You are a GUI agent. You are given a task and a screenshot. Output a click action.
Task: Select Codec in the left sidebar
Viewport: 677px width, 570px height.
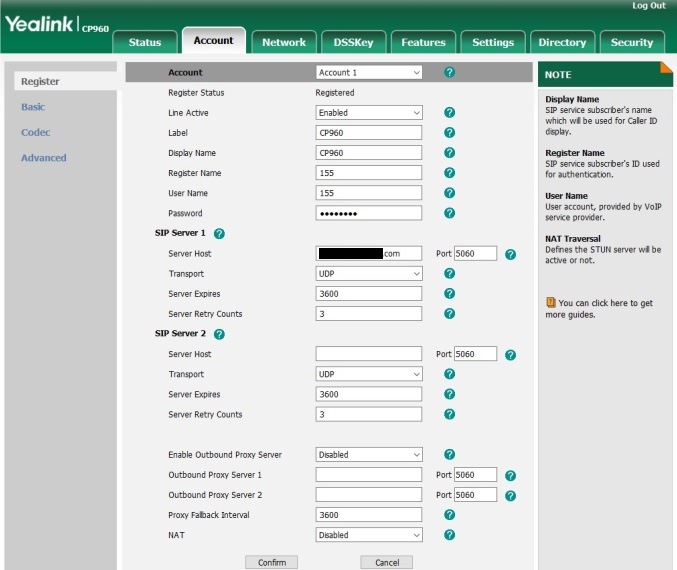click(x=36, y=132)
